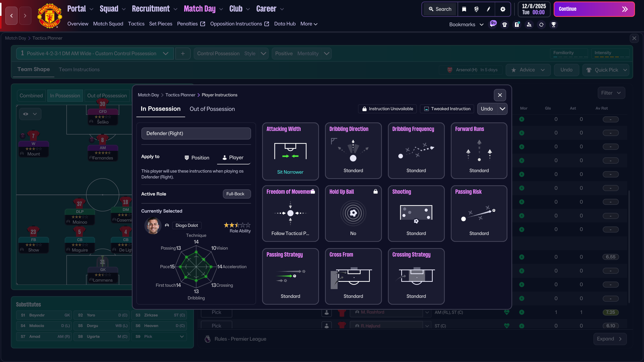
Task: Open the player search scouting icon
Action: 529,25
